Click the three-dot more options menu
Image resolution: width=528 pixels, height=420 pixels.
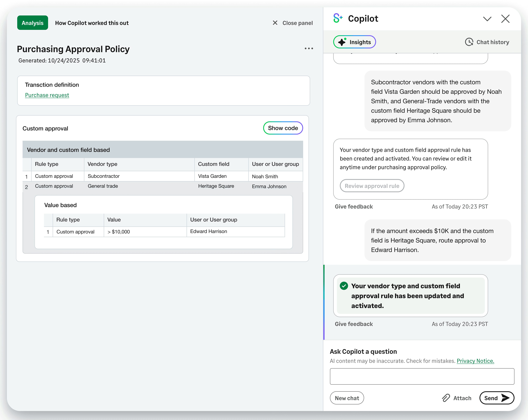[309, 49]
